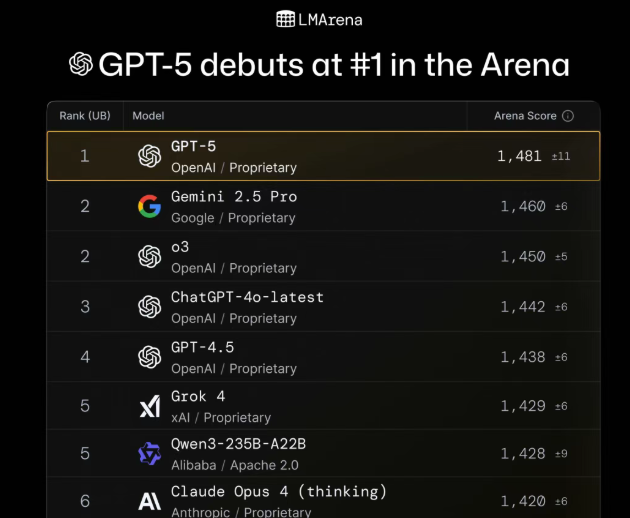Select the Grok 4 model name
Screen dimensions: 630x518
click(198, 396)
